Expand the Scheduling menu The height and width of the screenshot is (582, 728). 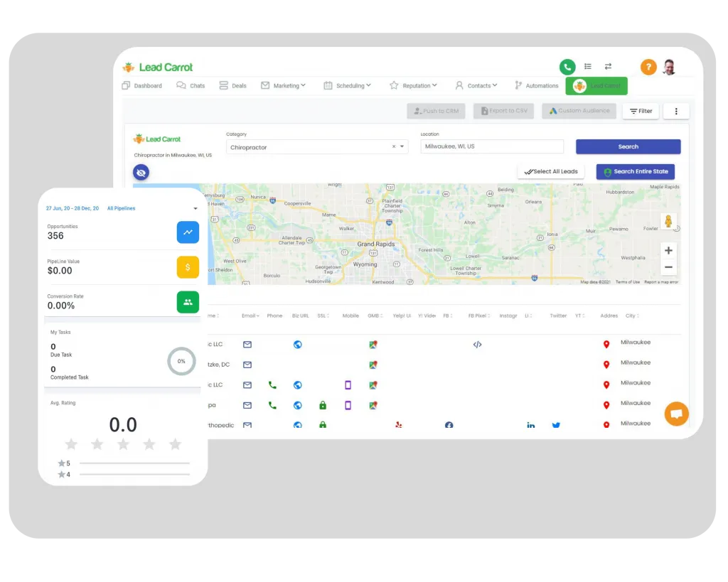click(x=347, y=85)
